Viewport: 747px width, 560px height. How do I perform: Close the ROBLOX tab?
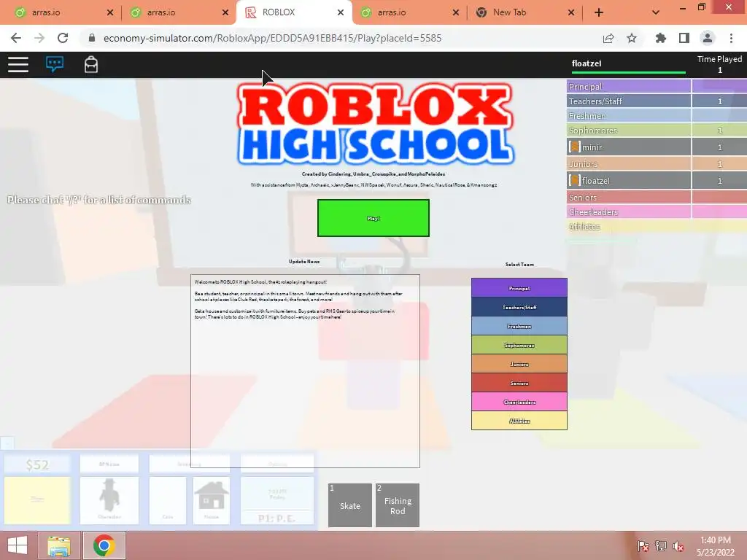(x=341, y=12)
